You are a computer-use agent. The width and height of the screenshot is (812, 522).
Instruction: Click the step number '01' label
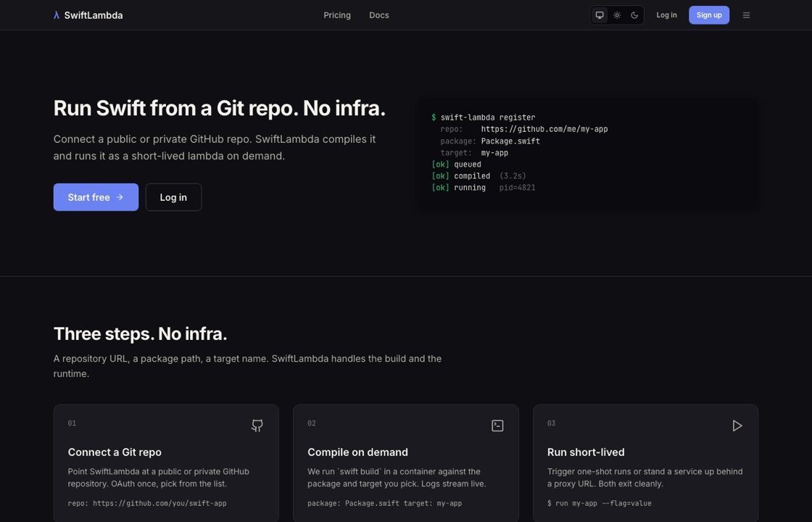[x=72, y=423]
